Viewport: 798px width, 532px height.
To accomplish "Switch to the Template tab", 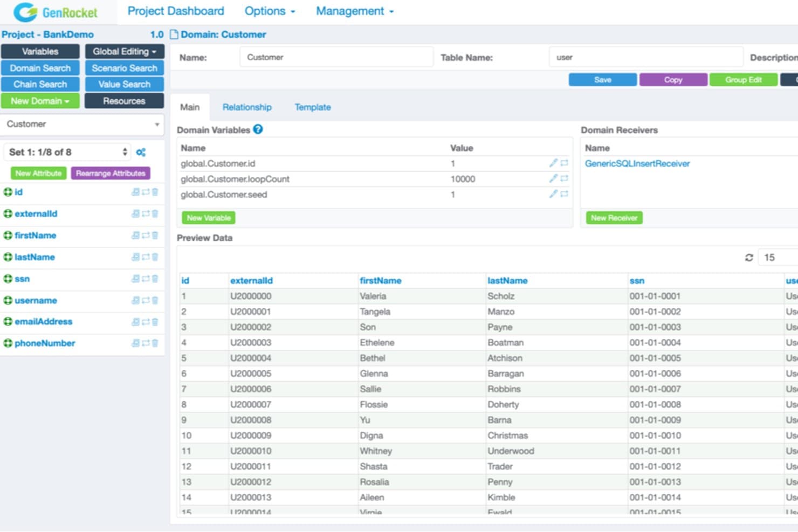I will 313,107.
